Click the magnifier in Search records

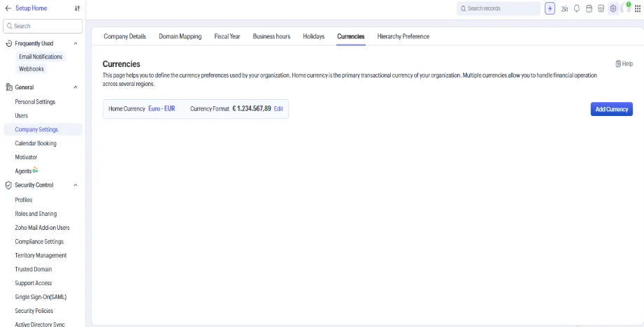[464, 8]
